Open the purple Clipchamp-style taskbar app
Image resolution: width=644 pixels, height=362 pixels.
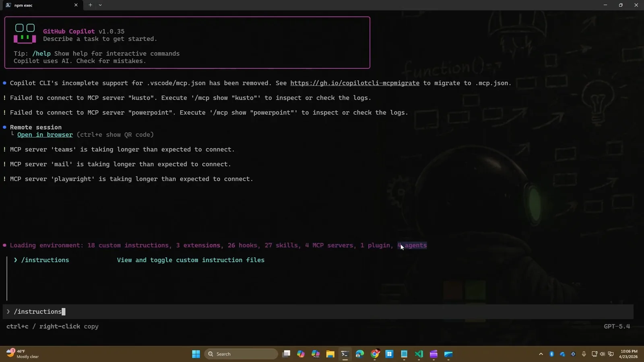[433, 354]
